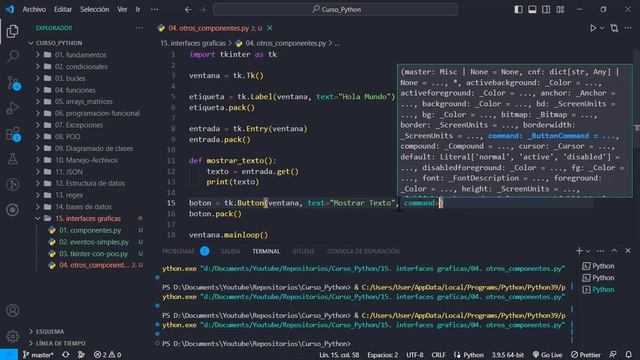The width and height of the screenshot is (640, 360).
Task: Click the editor compare changes icon
Action: point(614,28)
